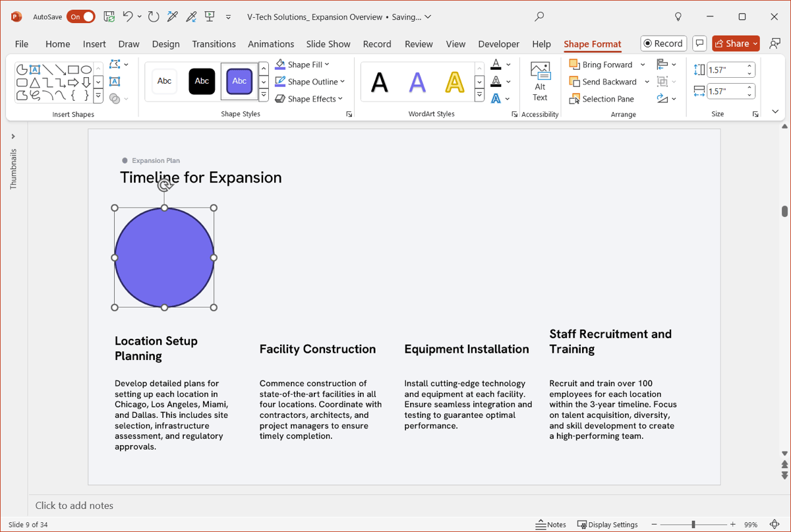
Task: Open the Text Fill dropdown arrow
Action: coord(508,65)
